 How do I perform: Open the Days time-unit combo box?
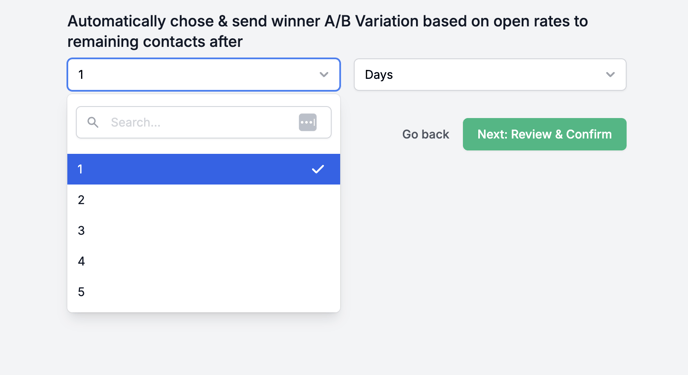(x=490, y=75)
